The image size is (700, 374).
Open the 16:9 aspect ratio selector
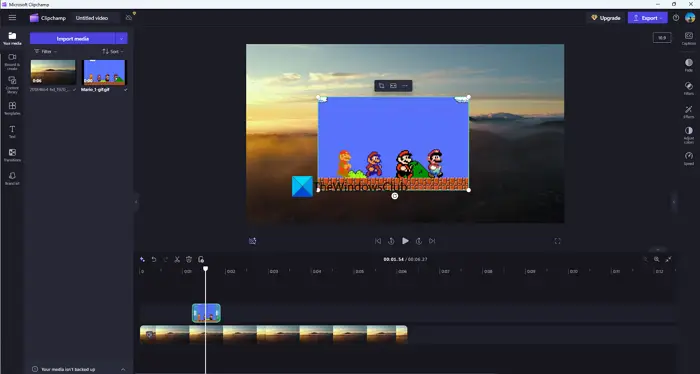tap(662, 38)
